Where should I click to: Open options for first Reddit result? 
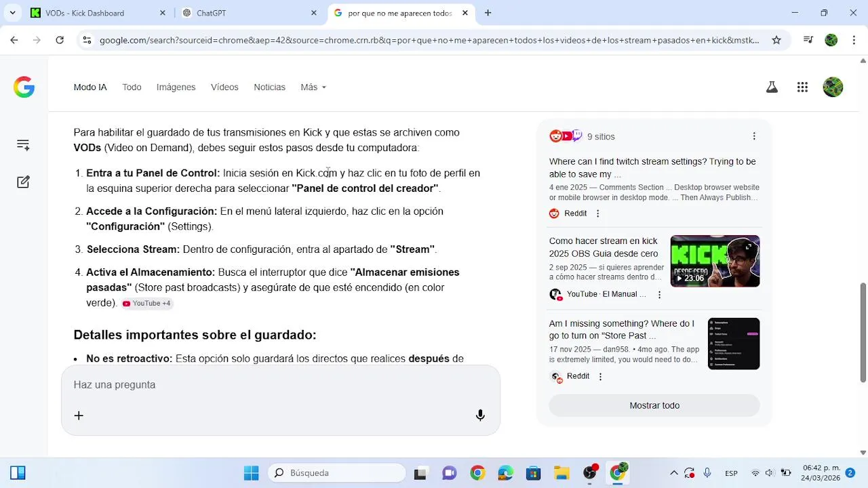[x=597, y=213]
